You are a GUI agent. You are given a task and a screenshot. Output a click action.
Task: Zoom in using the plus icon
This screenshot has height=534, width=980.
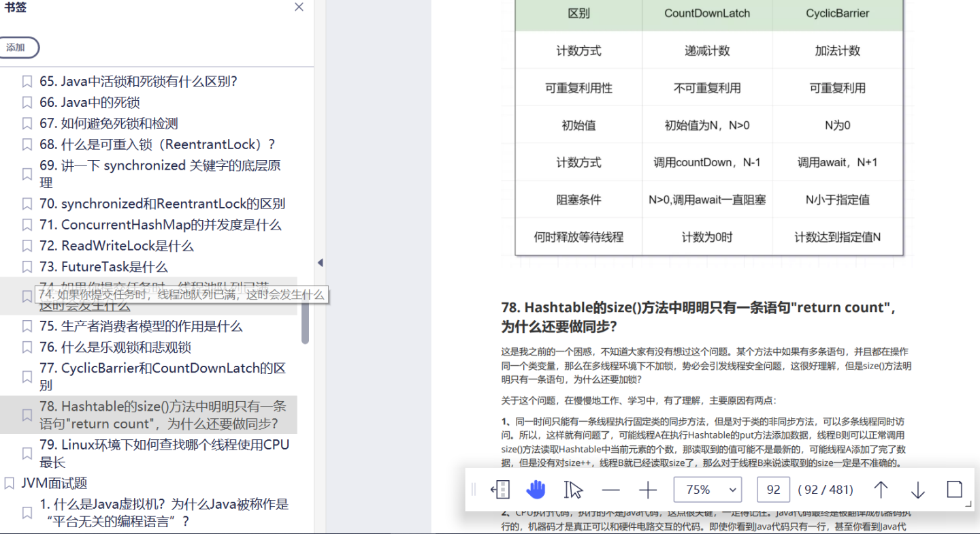pyautogui.click(x=647, y=489)
